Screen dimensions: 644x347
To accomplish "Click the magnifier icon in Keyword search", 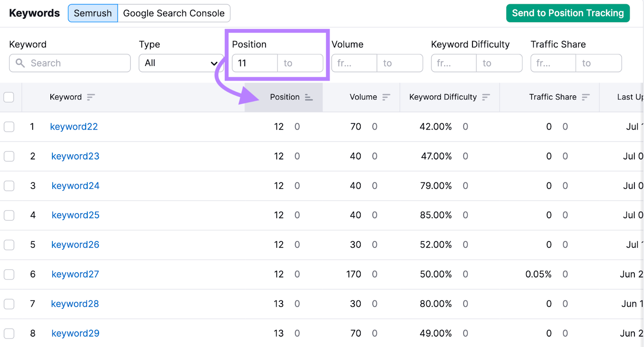I will click(20, 63).
